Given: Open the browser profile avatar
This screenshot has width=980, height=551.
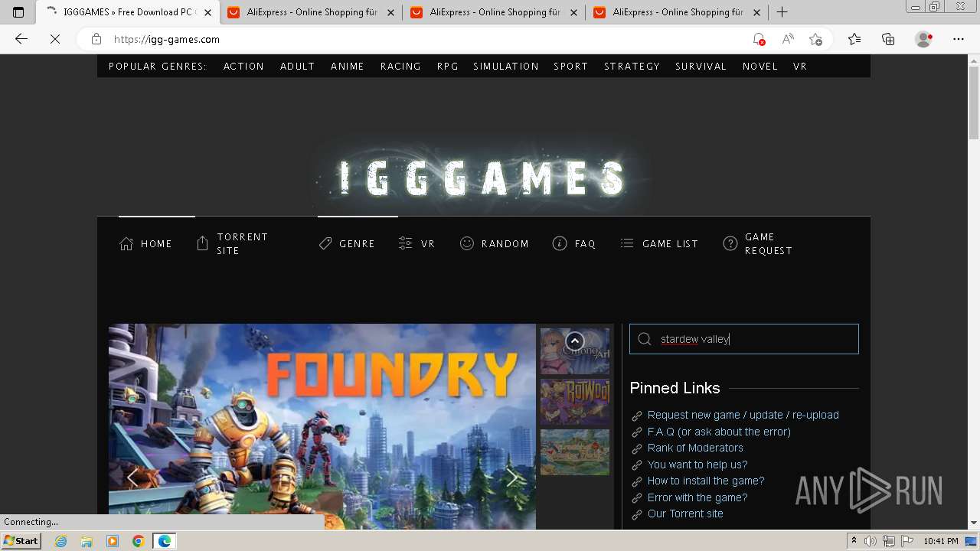Looking at the screenshot, I should (924, 39).
